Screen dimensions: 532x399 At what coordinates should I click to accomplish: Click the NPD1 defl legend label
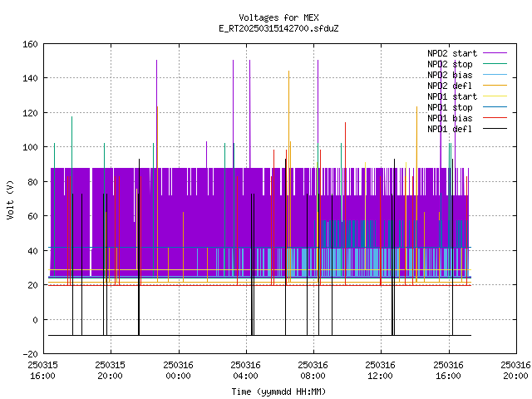pos(450,129)
